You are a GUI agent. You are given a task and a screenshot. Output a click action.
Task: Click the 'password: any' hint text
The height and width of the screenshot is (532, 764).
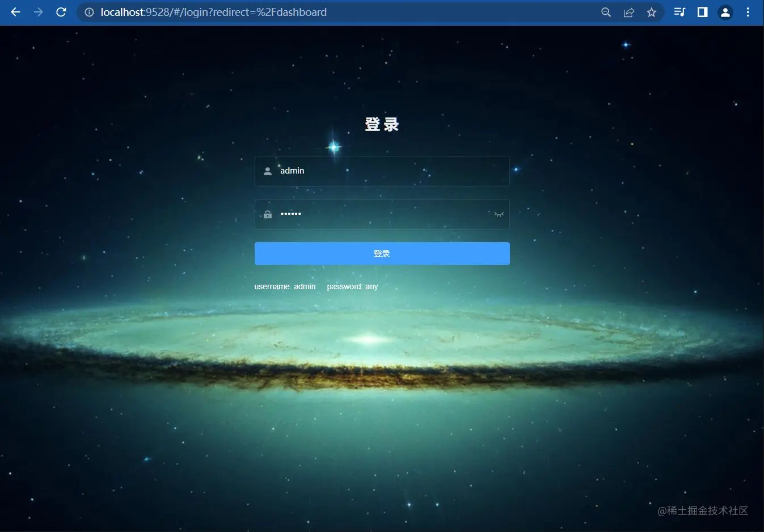point(352,286)
